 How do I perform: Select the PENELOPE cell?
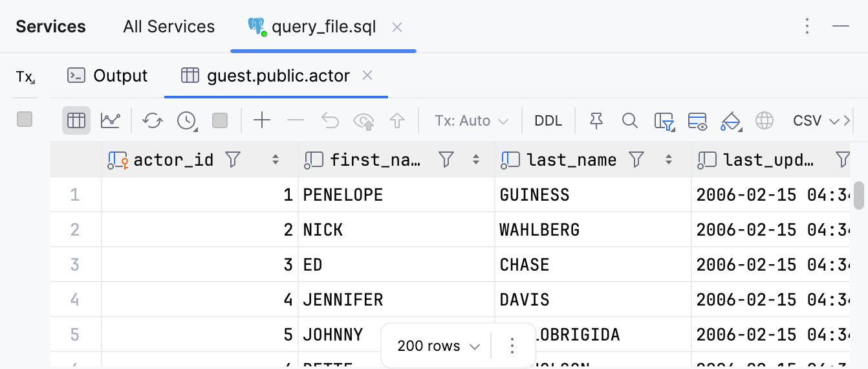point(396,194)
